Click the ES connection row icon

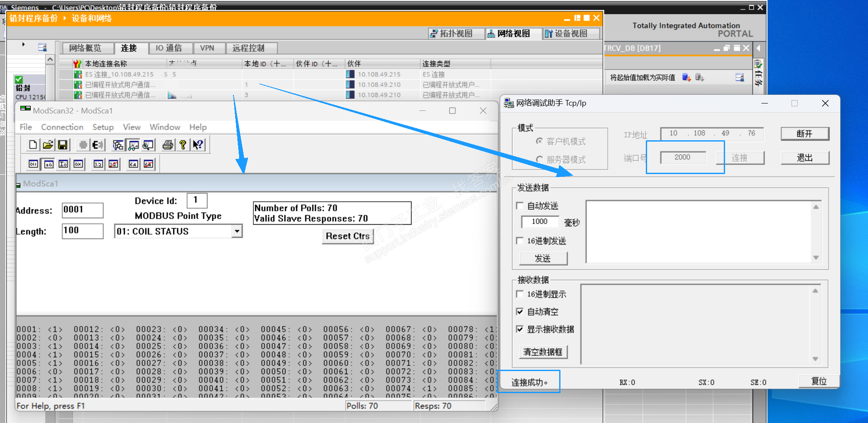coord(78,74)
